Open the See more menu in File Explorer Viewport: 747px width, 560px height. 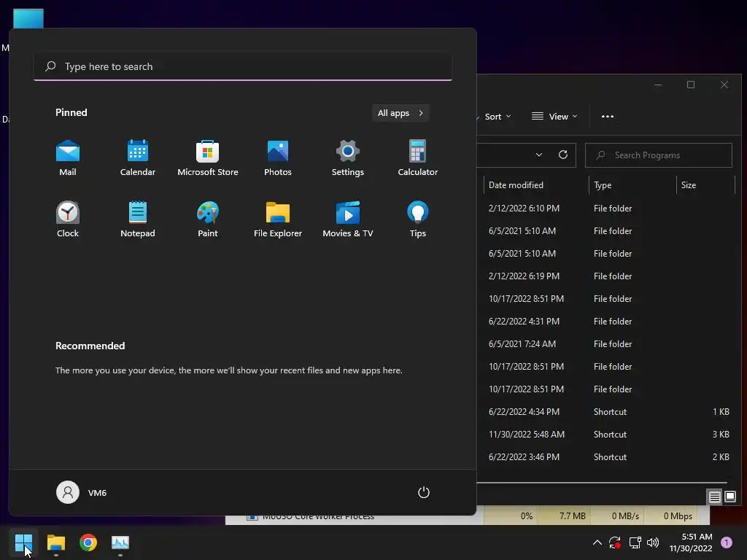click(608, 117)
